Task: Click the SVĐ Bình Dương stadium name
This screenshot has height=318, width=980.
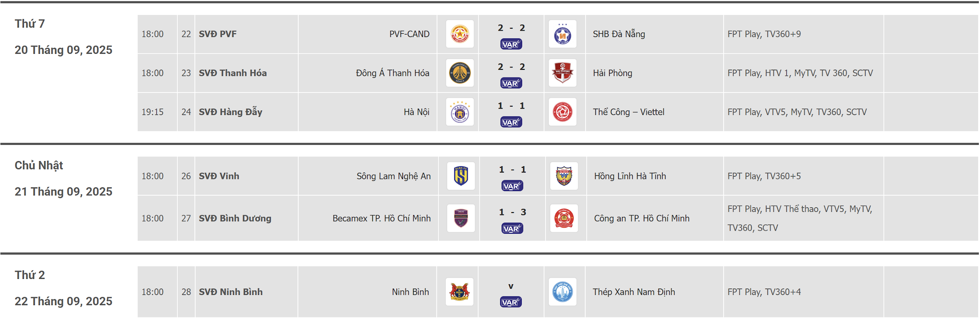Action: [235, 218]
